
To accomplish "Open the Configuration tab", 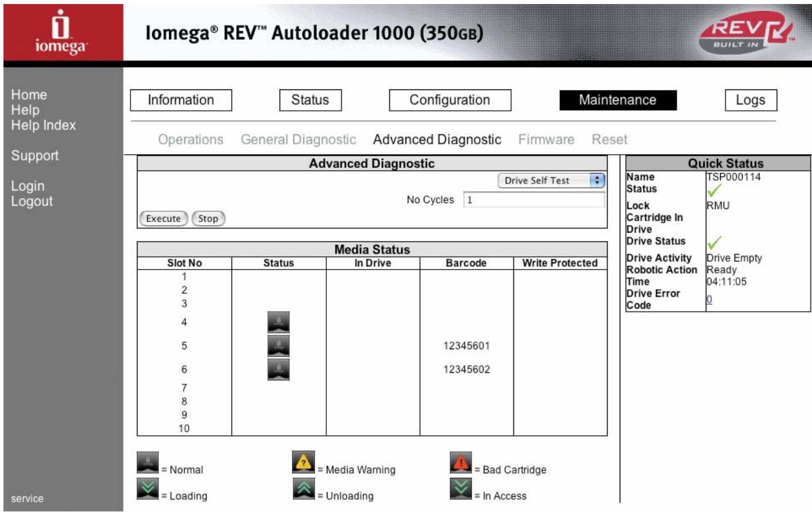I will tap(450, 100).
